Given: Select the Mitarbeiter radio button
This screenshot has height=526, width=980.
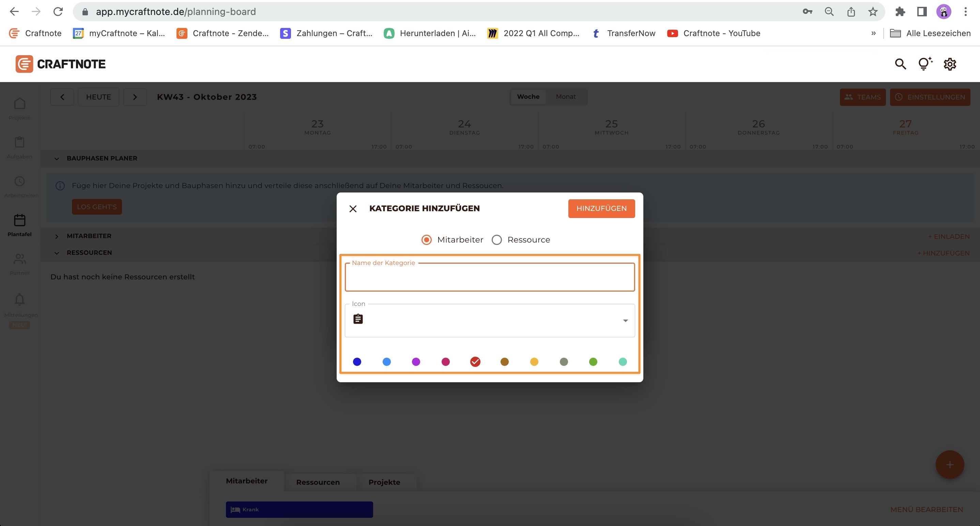Looking at the screenshot, I should click(x=427, y=240).
